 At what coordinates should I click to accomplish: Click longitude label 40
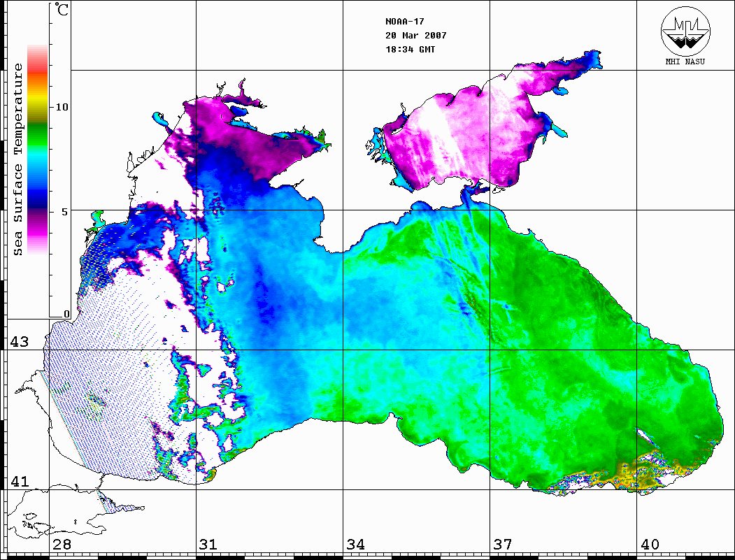pos(649,545)
